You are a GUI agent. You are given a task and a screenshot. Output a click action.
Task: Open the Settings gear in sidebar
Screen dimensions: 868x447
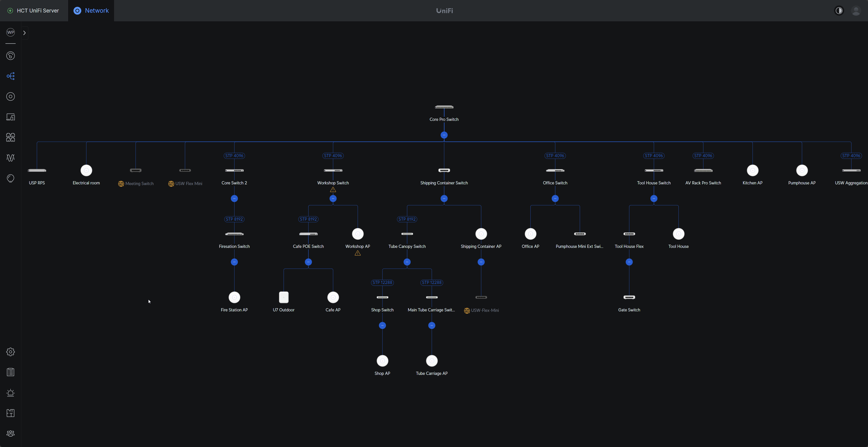coord(10,352)
